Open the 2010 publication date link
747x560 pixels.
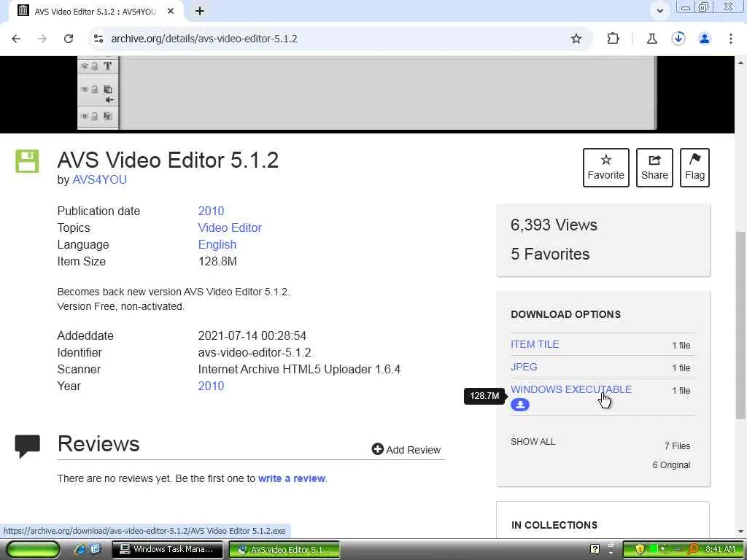click(211, 211)
